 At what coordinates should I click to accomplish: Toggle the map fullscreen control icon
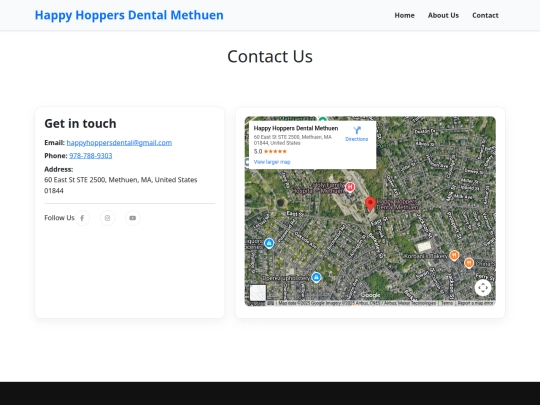click(x=483, y=288)
